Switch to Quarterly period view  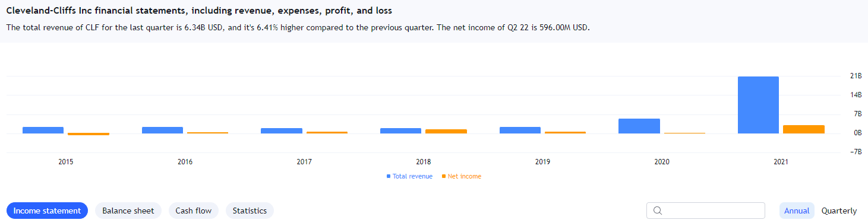839,211
